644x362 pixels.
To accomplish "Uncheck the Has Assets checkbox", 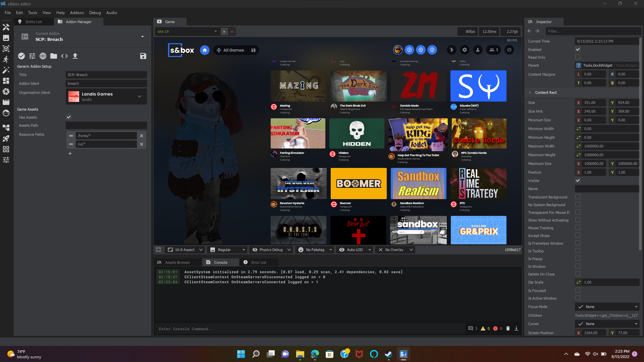I will point(68,117).
